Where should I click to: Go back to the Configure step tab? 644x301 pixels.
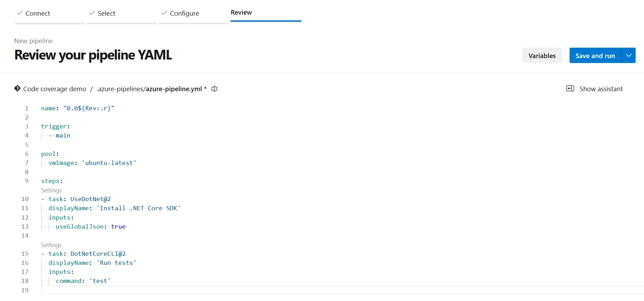(194, 13)
